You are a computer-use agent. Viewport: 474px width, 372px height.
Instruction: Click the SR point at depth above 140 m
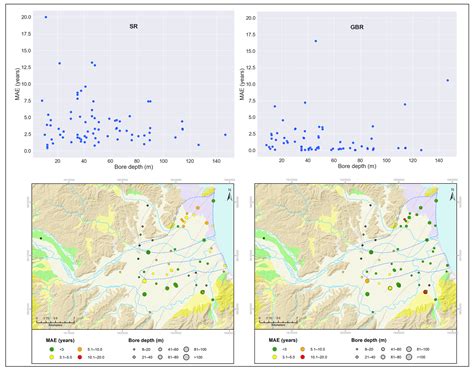pos(225,135)
